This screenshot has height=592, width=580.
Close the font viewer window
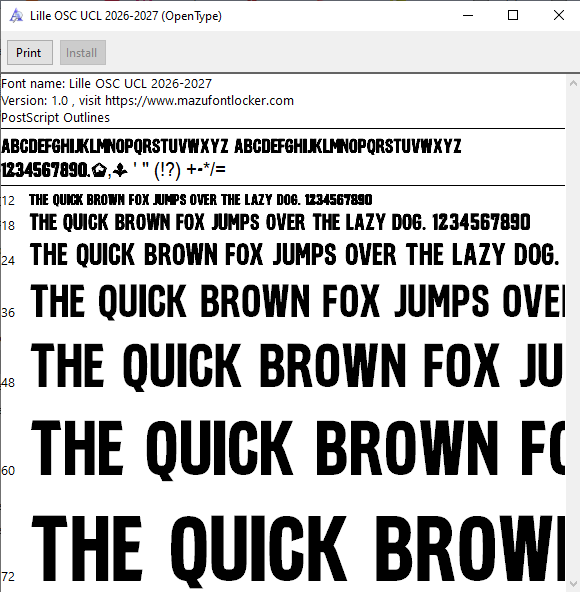(558, 15)
